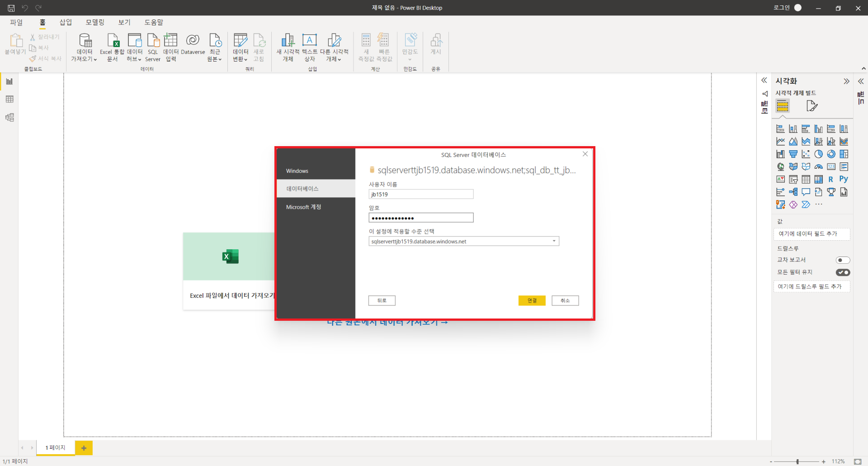Viewport: 868px width, 466px height.
Task: Expand the filters pane chevron
Action: (764, 81)
